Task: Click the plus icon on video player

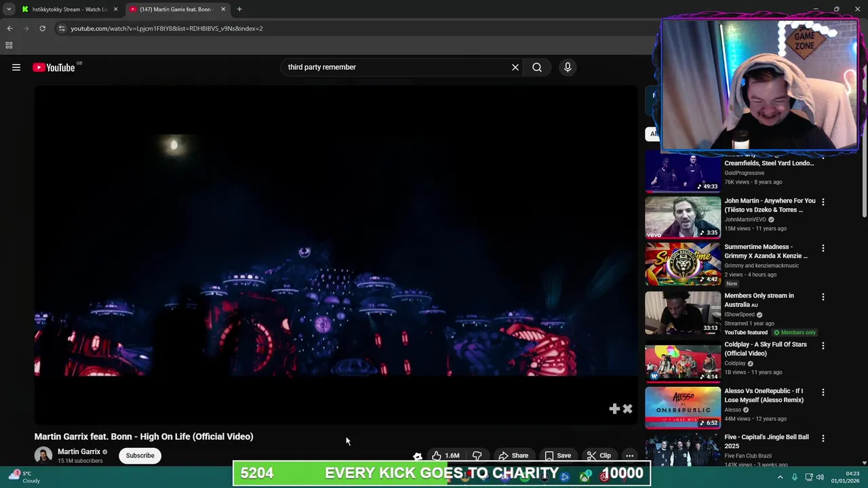Action: 614,409
